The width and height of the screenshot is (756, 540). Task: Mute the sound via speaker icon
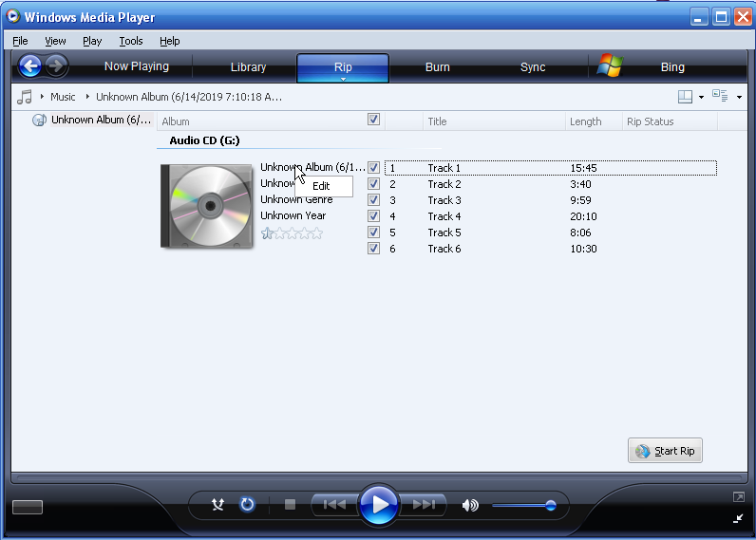tap(470, 505)
